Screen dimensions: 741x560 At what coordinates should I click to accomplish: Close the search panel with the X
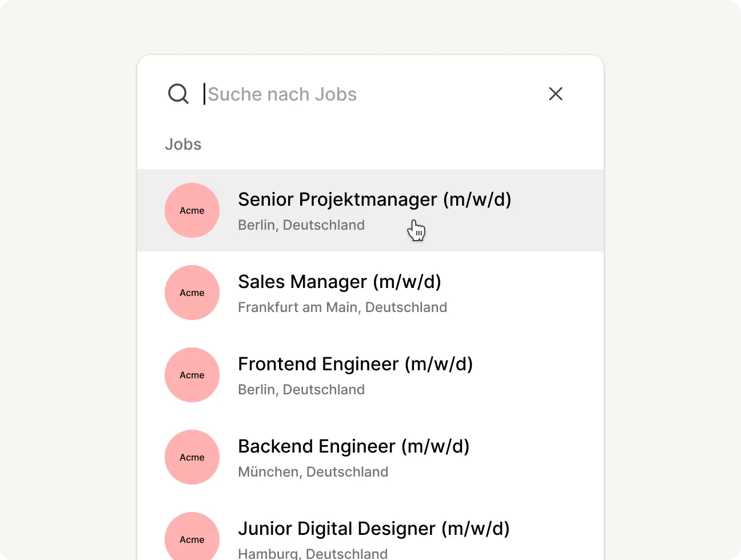click(x=556, y=94)
